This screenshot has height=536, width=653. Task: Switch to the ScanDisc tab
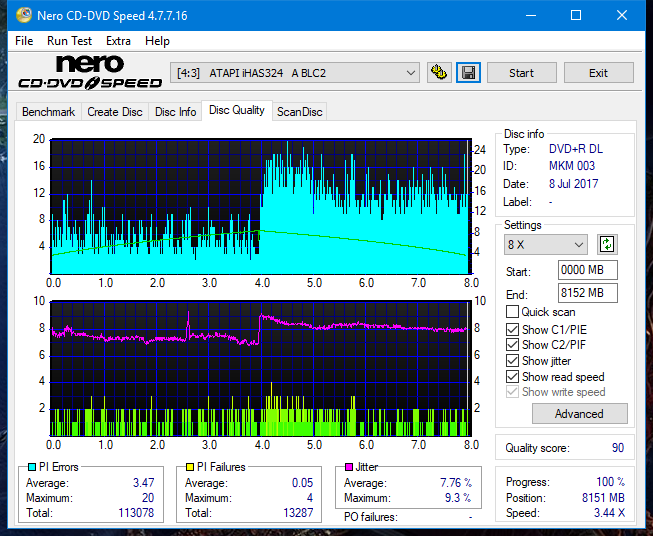click(x=299, y=112)
